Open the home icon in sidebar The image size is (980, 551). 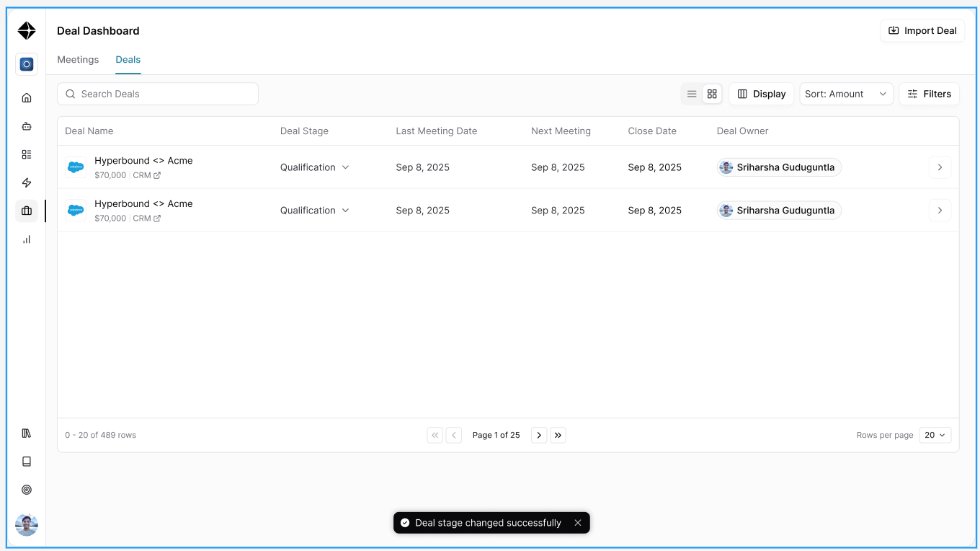[27, 98]
